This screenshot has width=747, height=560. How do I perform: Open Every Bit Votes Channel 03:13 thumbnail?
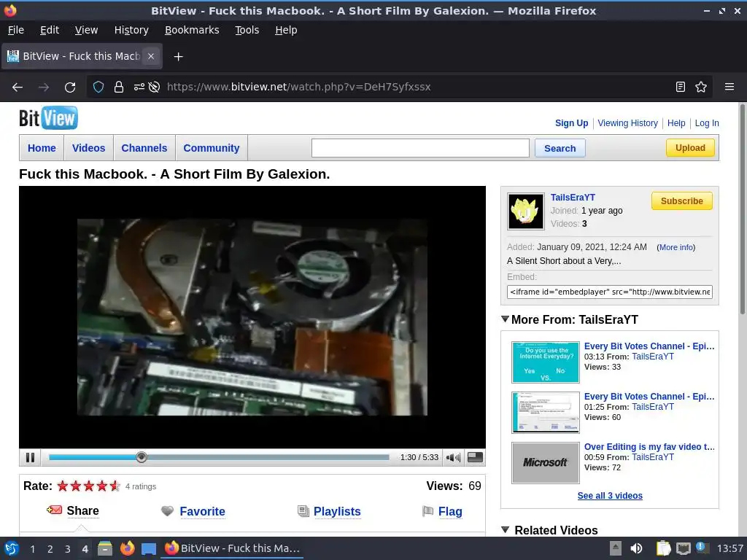(x=546, y=362)
